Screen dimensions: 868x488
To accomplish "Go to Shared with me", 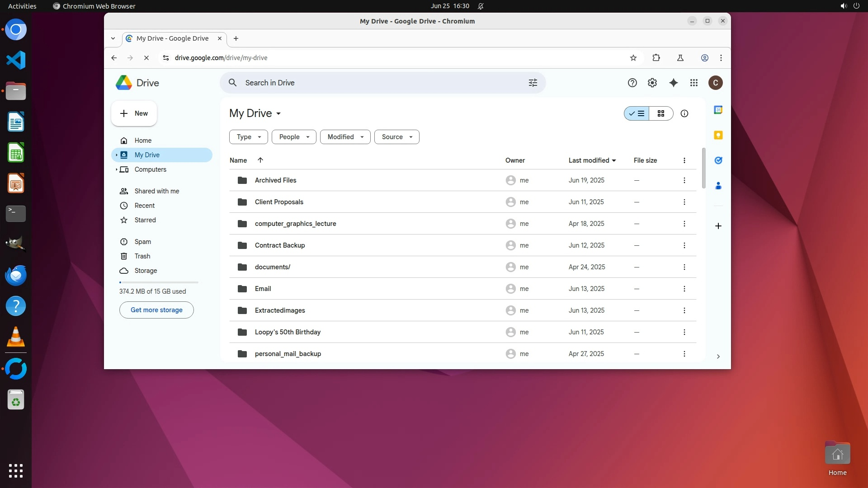I will 156,191.
